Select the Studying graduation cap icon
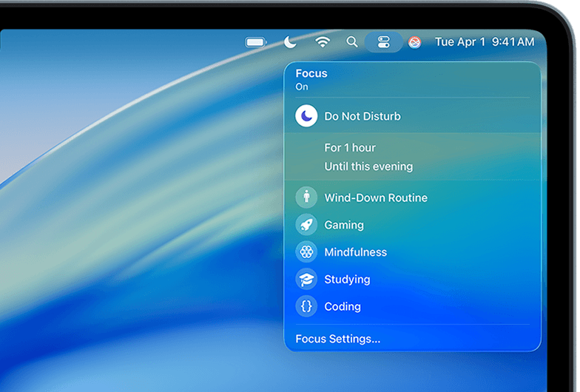The width and height of the screenshot is (580, 392). 306,280
